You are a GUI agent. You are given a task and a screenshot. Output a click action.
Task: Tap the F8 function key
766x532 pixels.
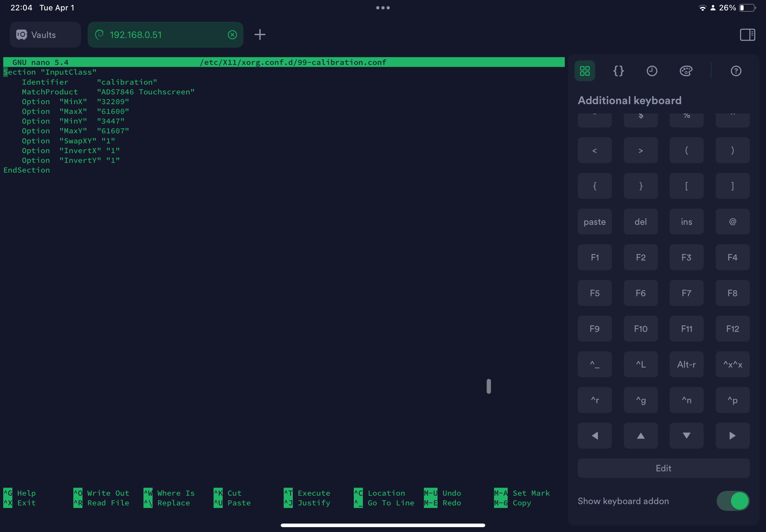(732, 293)
